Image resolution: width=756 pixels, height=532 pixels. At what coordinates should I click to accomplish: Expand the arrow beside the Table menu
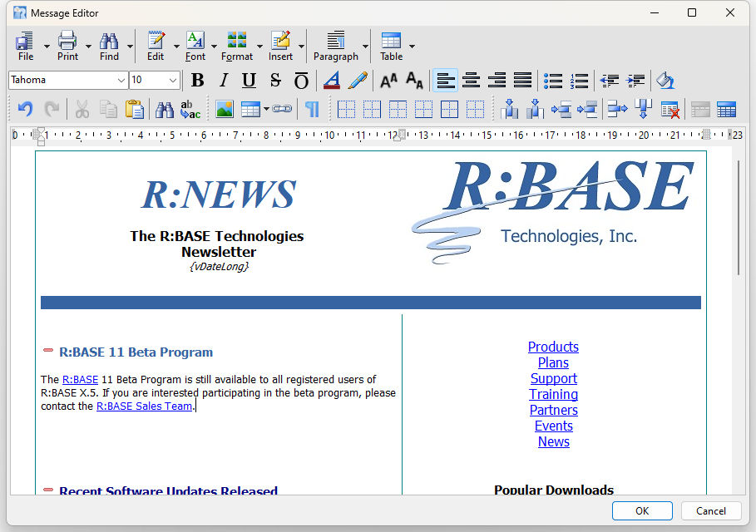point(413,47)
